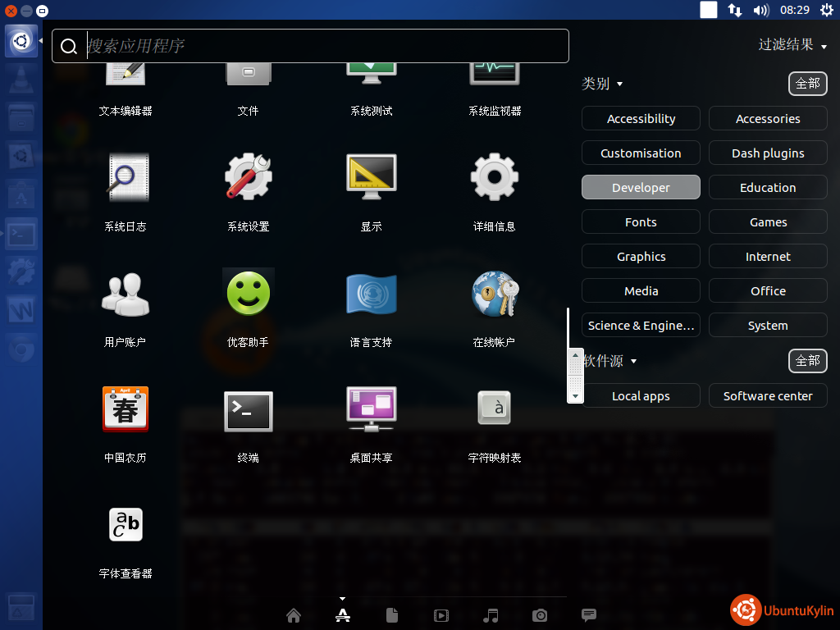Launch 优客助手 smiley face app
The height and width of the screenshot is (630, 840).
248,294
